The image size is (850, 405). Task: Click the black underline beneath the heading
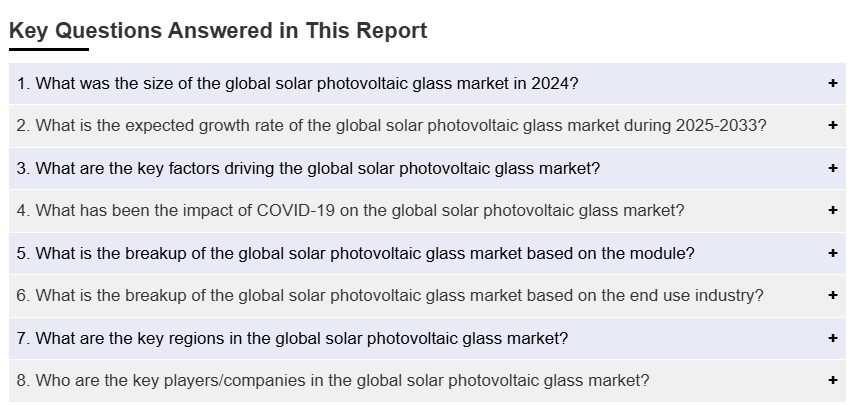pos(48,49)
